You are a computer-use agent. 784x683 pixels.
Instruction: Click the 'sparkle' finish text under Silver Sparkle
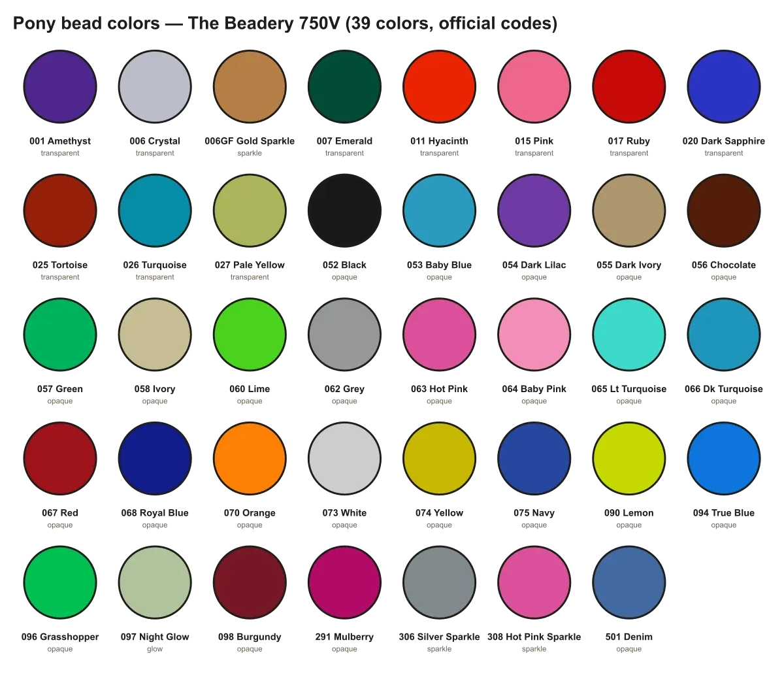coord(439,649)
